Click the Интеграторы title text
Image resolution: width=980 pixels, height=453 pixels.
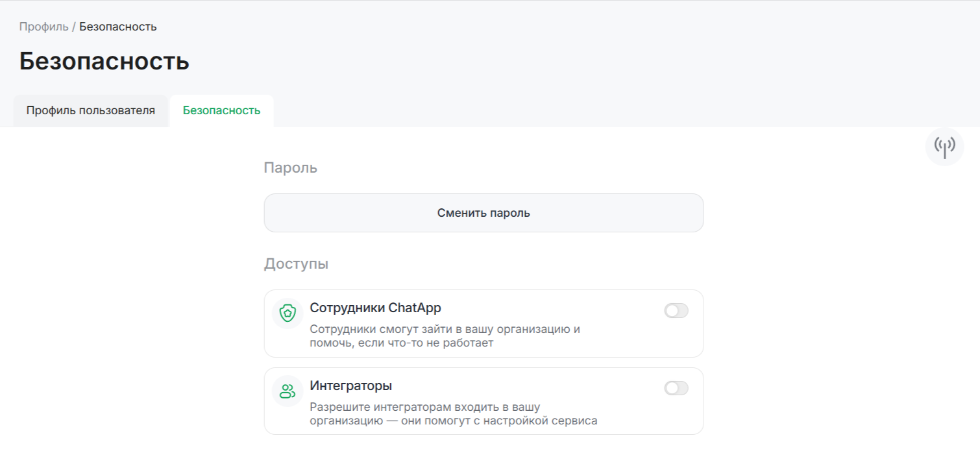[350, 386]
